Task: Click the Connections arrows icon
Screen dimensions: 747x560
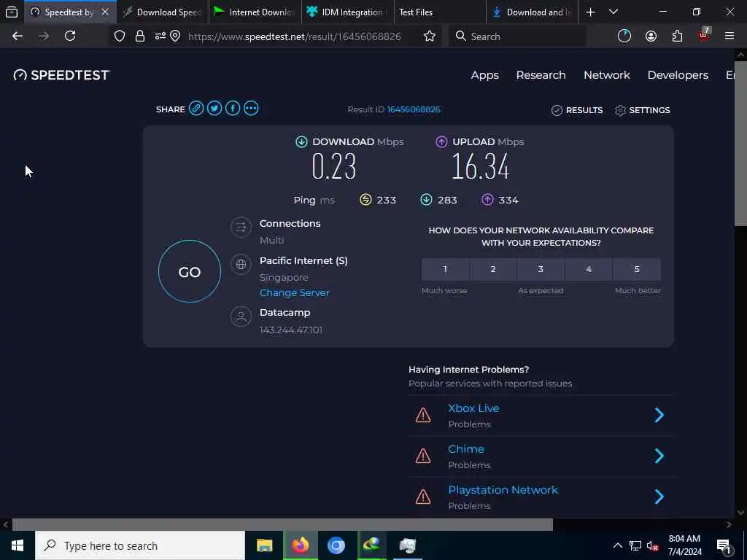Action: point(241,227)
